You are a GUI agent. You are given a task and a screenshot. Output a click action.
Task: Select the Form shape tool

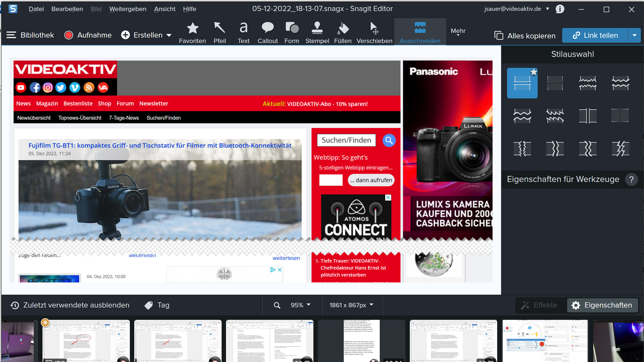291,33
